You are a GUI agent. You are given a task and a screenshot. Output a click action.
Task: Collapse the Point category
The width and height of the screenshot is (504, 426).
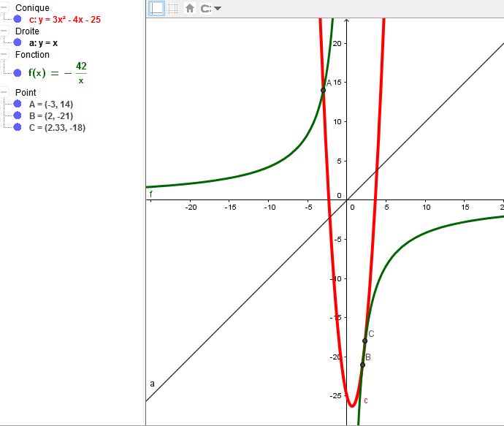[x=5, y=93]
